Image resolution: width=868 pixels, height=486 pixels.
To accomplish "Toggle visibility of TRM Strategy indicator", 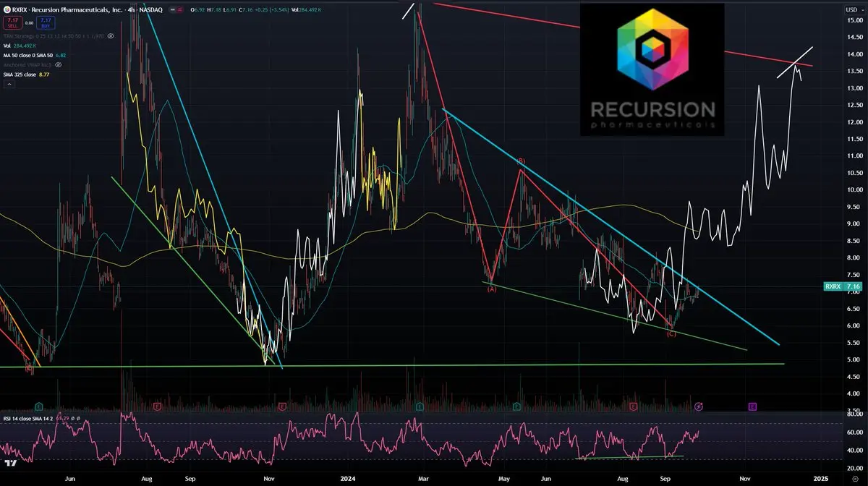I will click(x=111, y=36).
